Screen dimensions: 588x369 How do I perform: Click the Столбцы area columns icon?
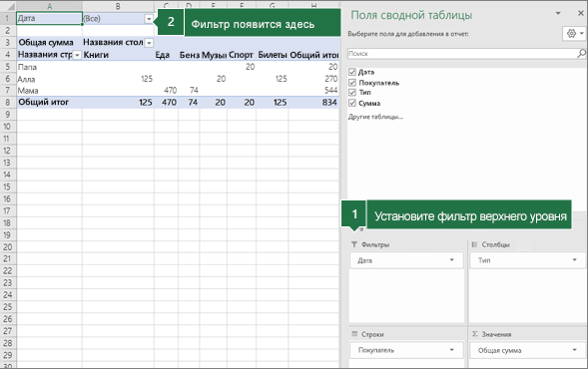tap(474, 244)
